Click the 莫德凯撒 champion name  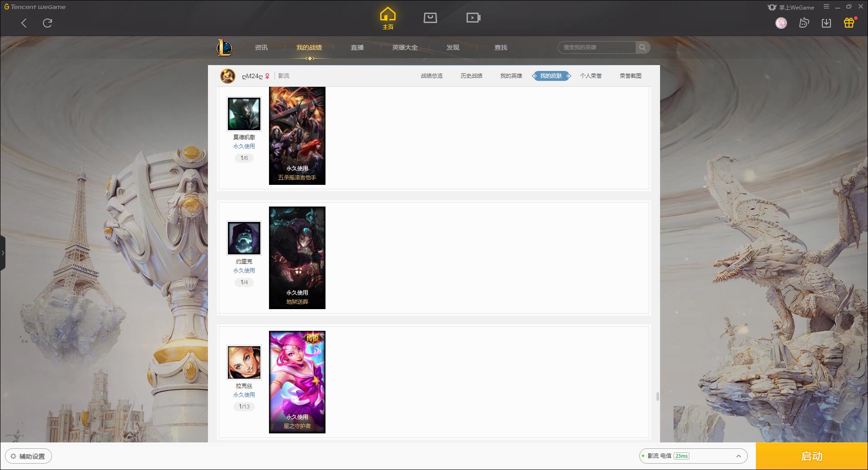click(x=244, y=137)
